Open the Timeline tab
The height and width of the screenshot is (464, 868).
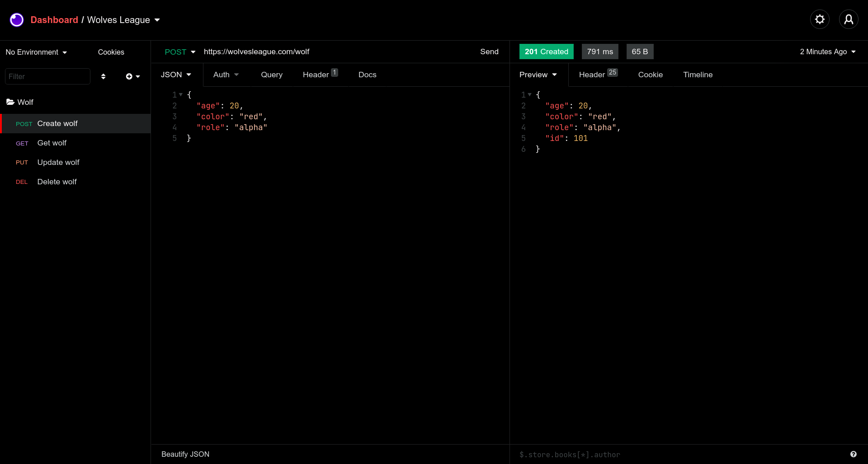point(698,75)
